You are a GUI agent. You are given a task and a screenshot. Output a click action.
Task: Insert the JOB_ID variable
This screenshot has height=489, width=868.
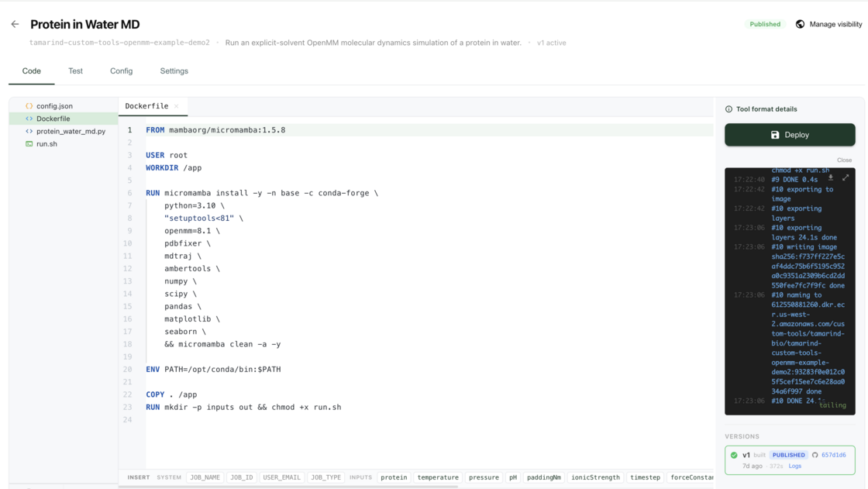[x=241, y=477]
